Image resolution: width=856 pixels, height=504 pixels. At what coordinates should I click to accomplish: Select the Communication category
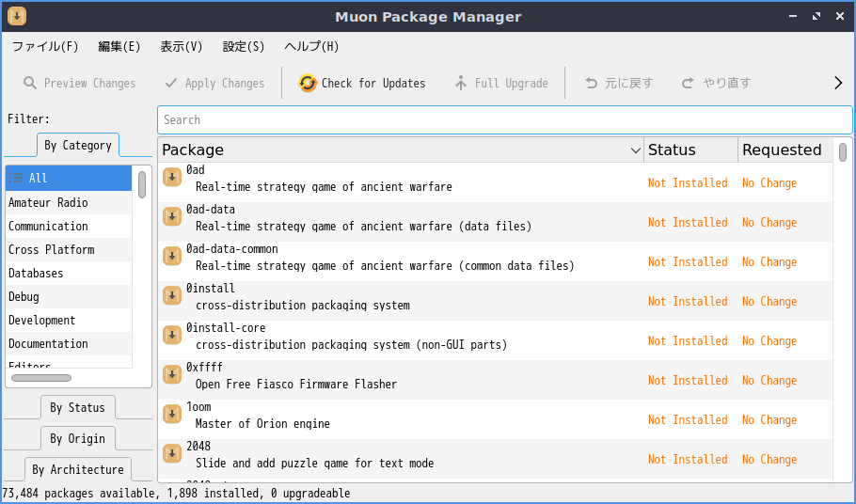coord(69,226)
